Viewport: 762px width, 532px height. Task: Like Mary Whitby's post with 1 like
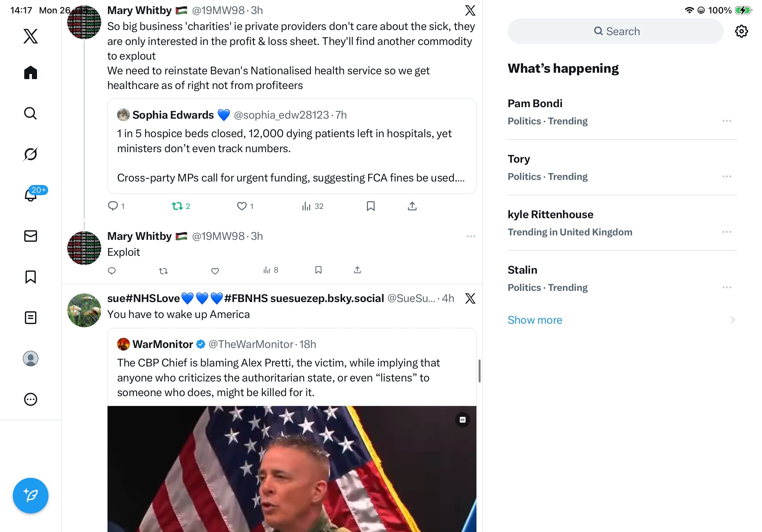pyautogui.click(x=242, y=206)
